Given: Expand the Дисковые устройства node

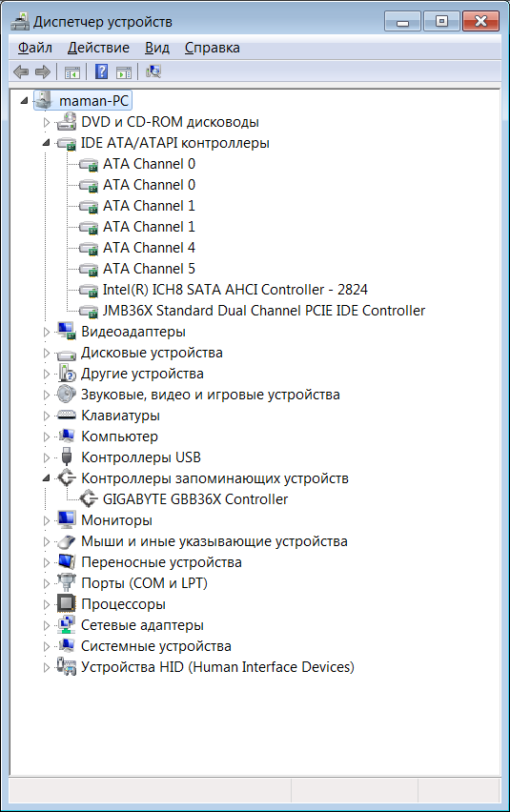Looking at the screenshot, I should coord(46,354).
